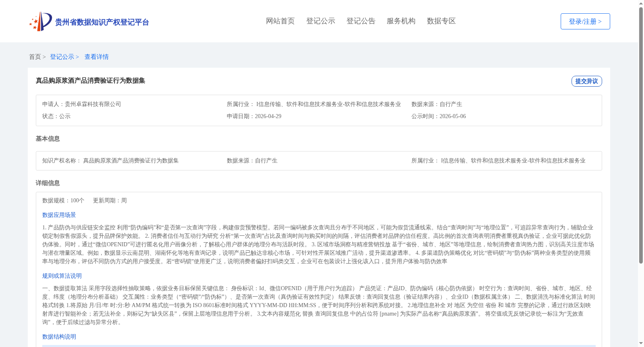Click 规则或算法说明 heading
Image resolution: width=644 pixels, height=347 pixels.
click(x=62, y=276)
